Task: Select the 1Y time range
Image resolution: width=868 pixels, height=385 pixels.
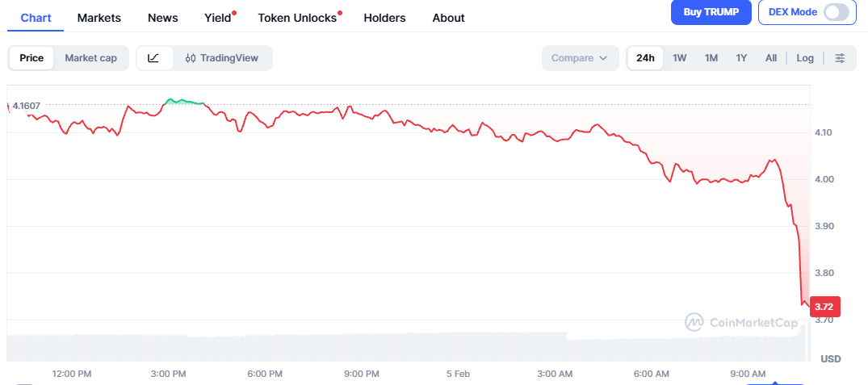Action: click(x=741, y=58)
